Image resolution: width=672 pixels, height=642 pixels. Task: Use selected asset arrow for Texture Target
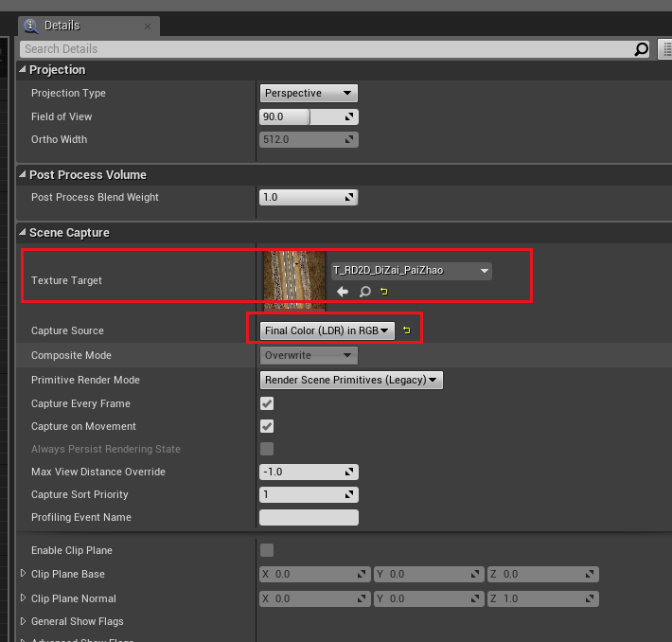point(343,292)
